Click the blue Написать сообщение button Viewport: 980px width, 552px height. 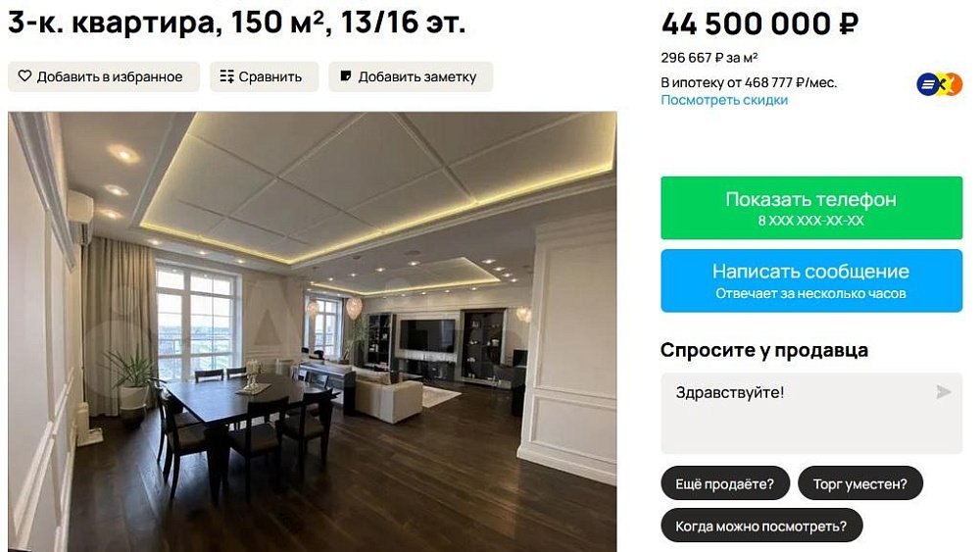coord(811,280)
